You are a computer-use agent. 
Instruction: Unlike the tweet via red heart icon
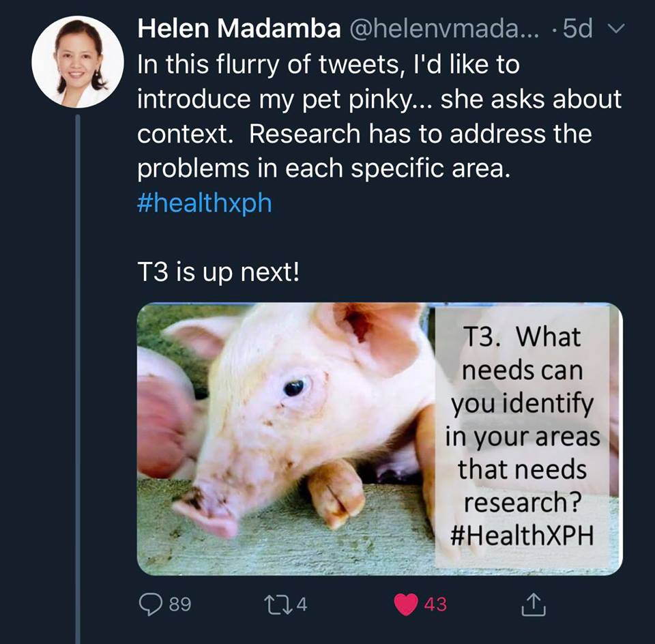pyautogui.click(x=407, y=604)
